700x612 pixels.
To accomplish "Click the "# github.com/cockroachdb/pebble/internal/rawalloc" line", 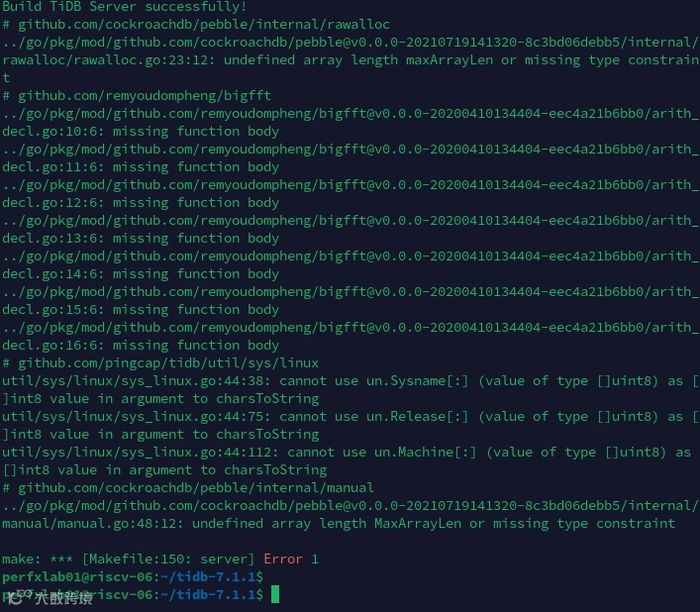I will click(x=196, y=24).
